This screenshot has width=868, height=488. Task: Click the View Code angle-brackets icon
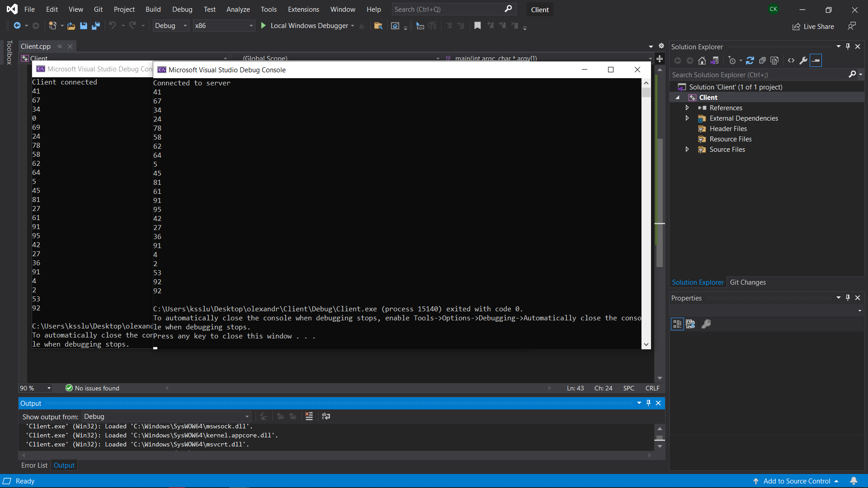point(791,61)
